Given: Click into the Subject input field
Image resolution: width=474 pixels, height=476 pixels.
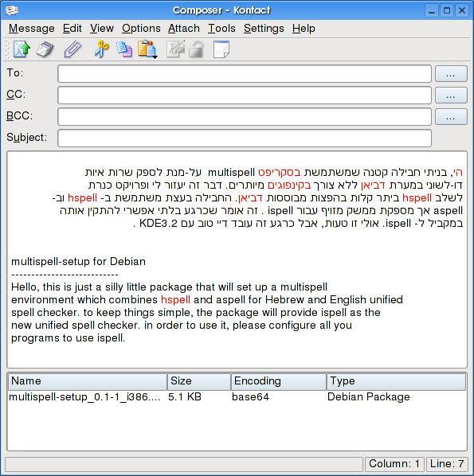Looking at the screenshot, I should click(245, 139).
